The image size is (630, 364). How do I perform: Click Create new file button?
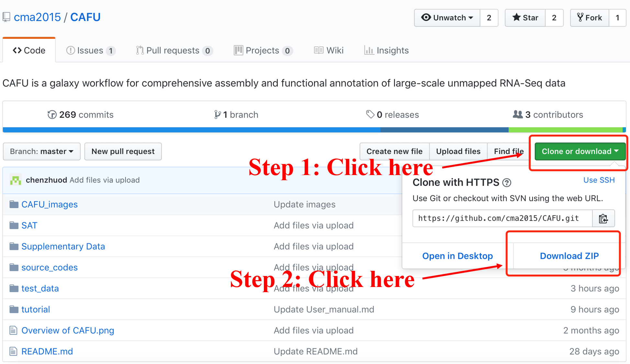(x=394, y=151)
